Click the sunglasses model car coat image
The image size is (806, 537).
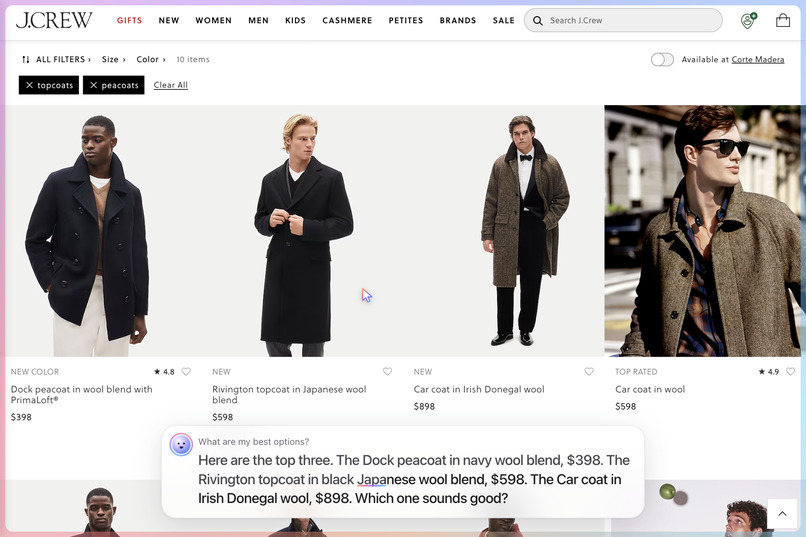pyautogui.click(x=702, y=231)
